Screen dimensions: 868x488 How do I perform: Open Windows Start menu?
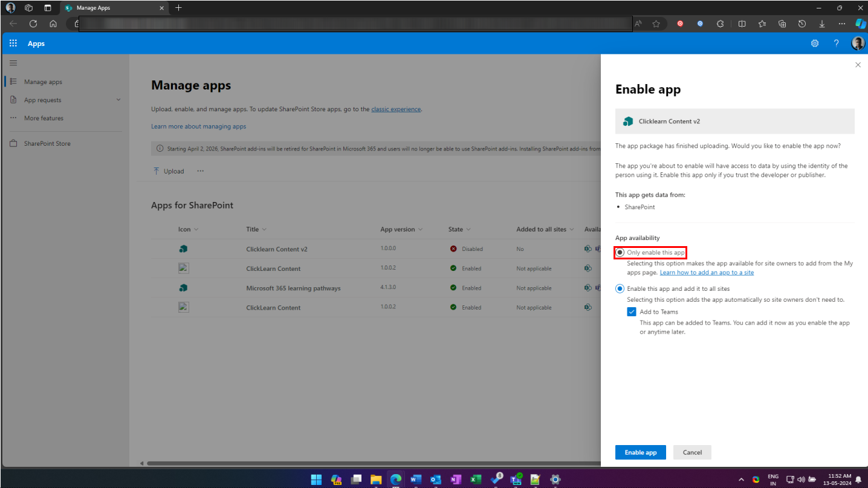[x=316, y=480]
